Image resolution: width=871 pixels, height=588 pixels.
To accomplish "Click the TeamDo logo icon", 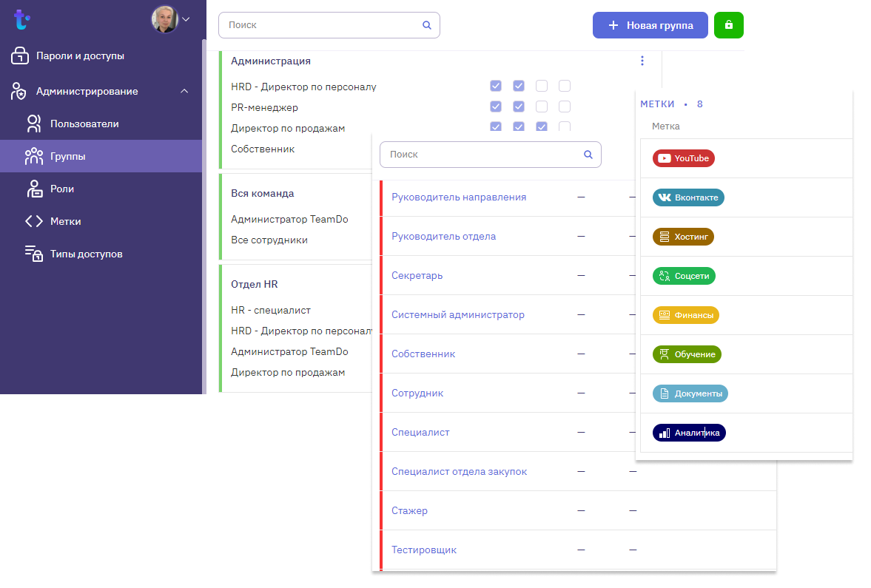I will [21, 19].
